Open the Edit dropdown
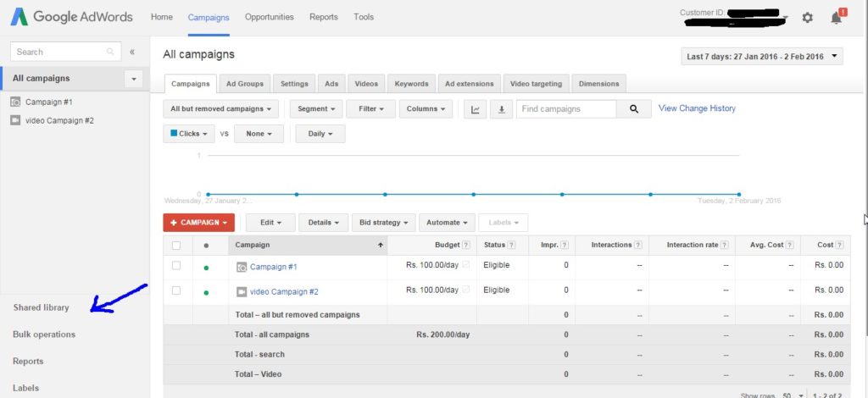 point(270,223)
